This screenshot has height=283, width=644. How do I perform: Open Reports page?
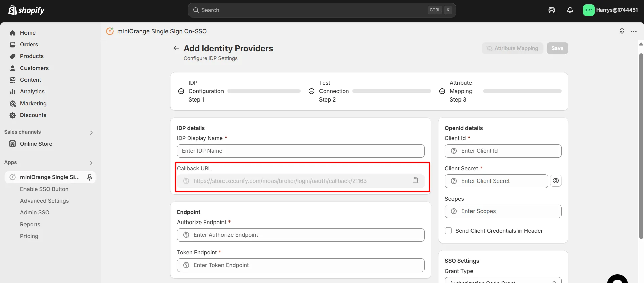tap(30, 224)
